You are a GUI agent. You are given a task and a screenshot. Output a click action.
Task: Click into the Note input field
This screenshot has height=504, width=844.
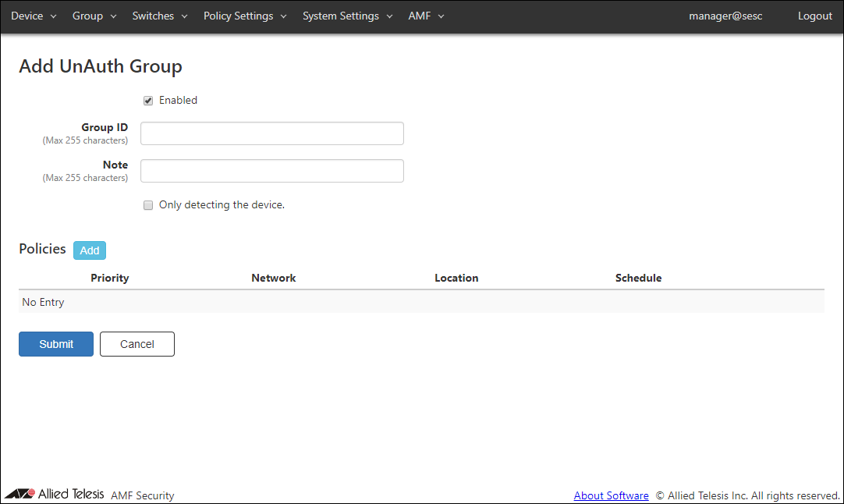(271, 171)
